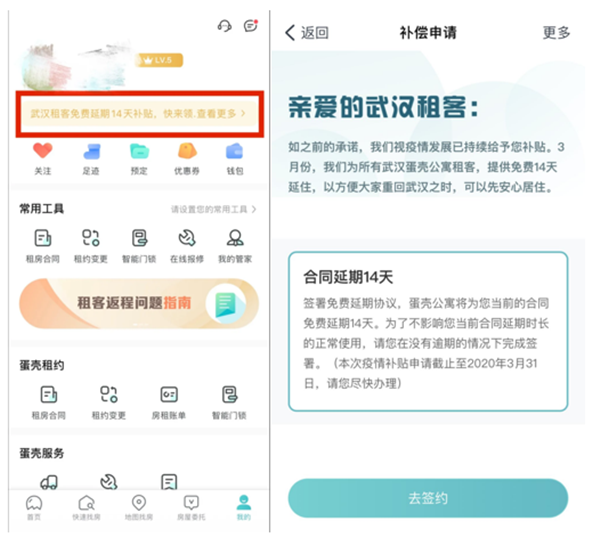Open customer service headset icon

pos(225,26)
